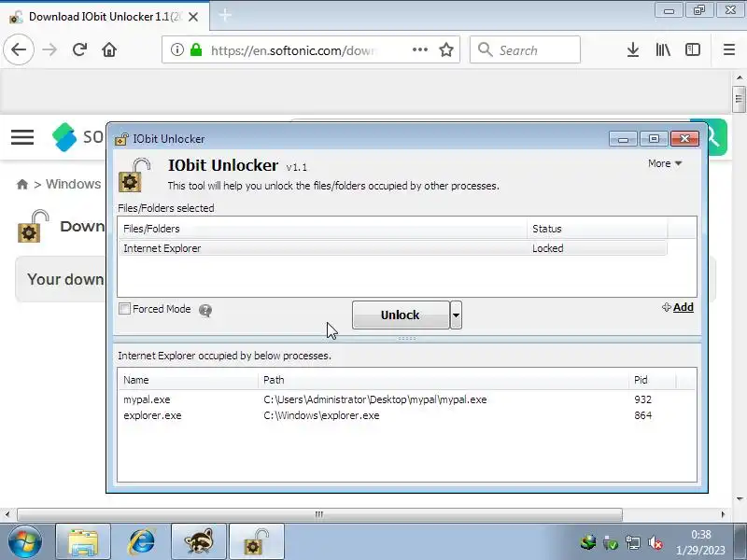Open a new browser tab with plus

click(225, 16)
